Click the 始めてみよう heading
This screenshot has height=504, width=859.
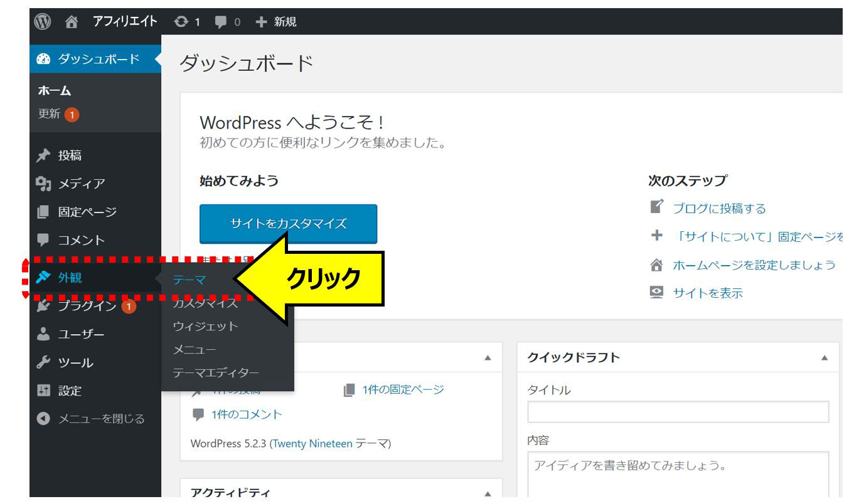[239, 181]
